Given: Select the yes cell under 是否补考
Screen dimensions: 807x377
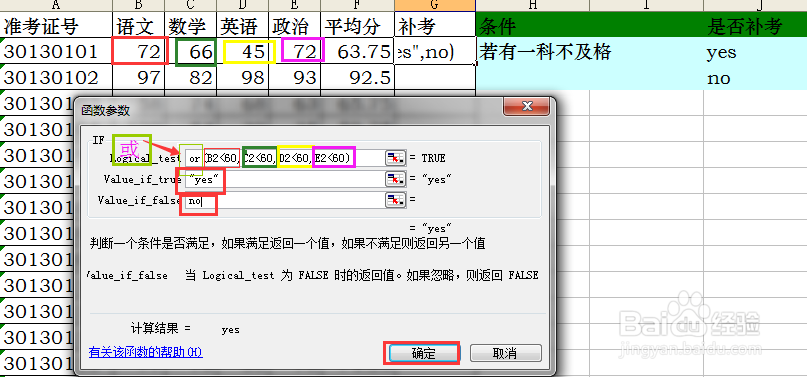Looking at the screenshot, I should coord(755,51).
